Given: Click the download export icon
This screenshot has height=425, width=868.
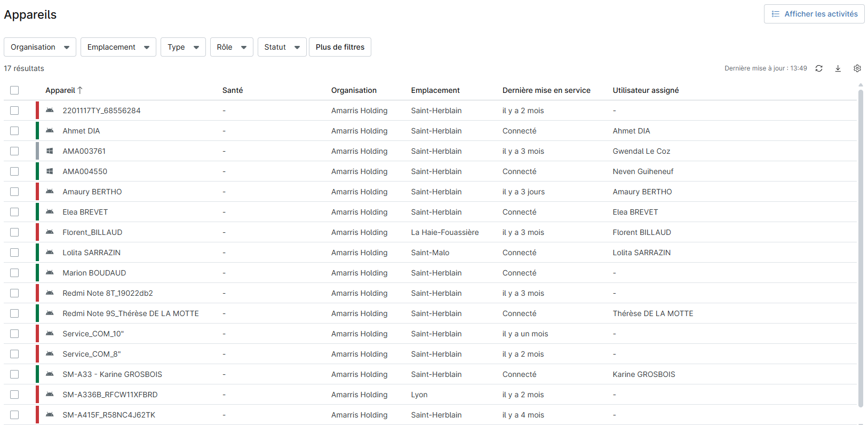Looking at the screenshot, I should click(838, 68).
